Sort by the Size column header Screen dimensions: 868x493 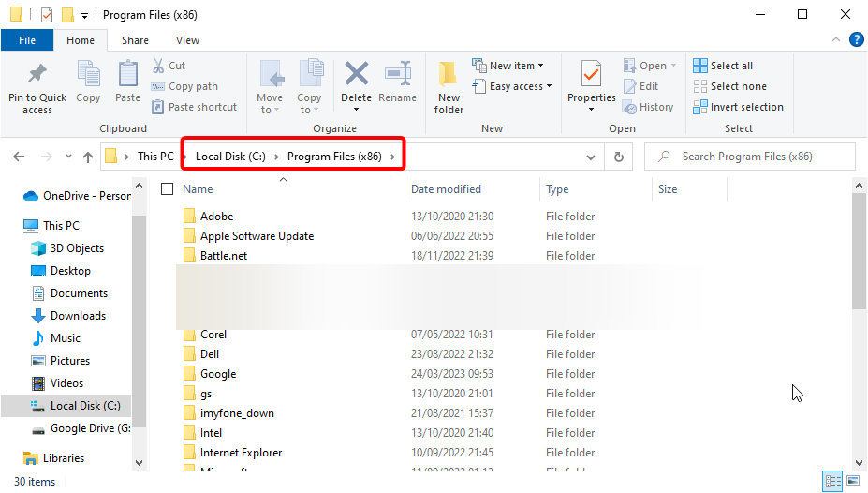point(668,189)
